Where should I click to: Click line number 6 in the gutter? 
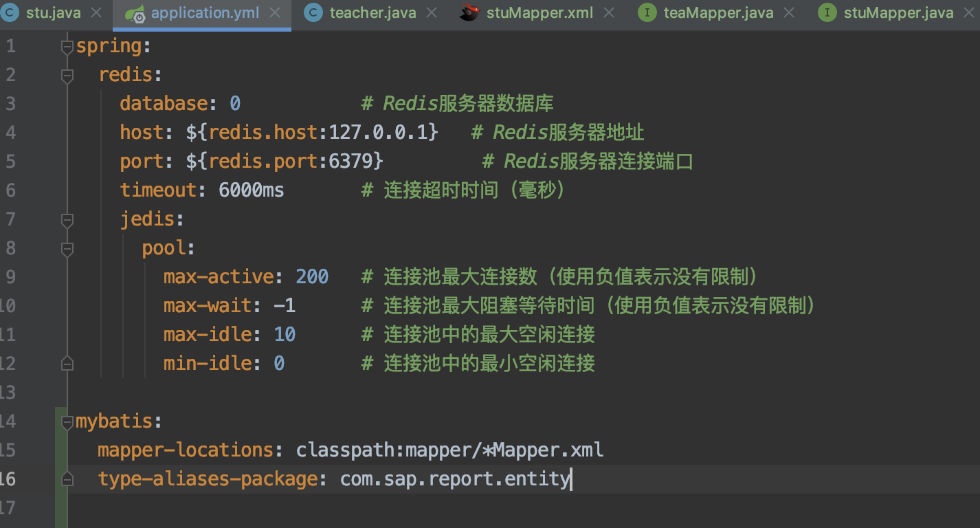(10, 190)
